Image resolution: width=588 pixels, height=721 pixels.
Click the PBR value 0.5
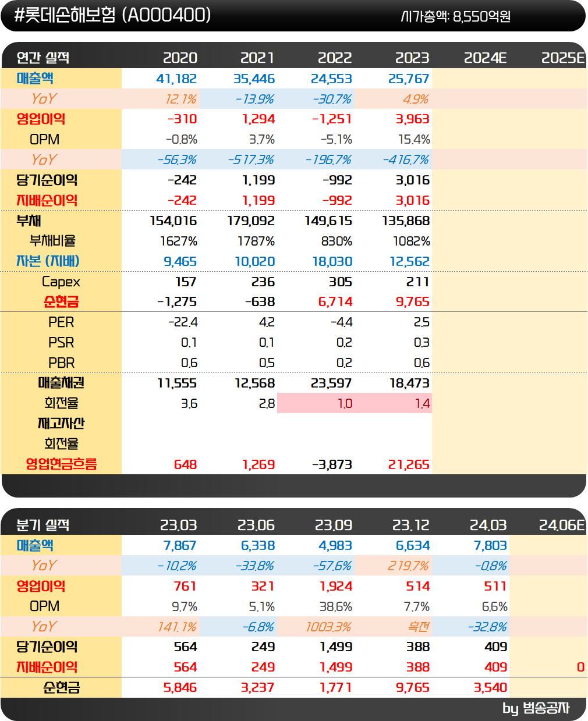pyautogui.click(x=267, y=363)
